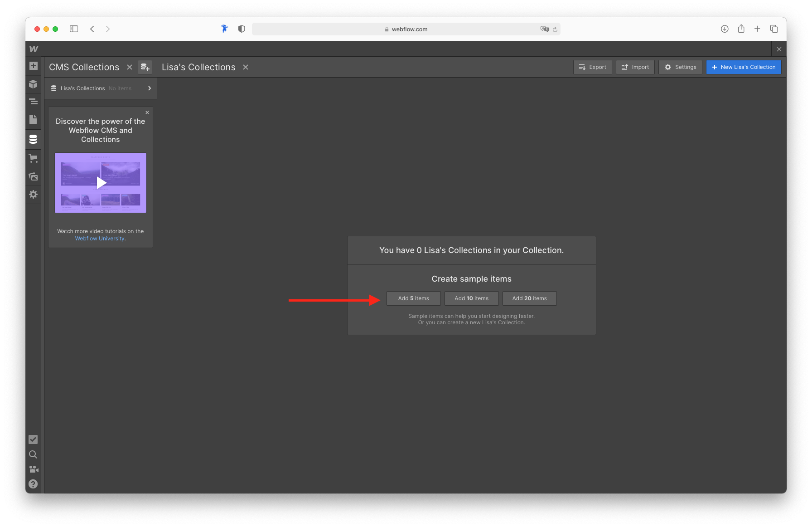Select the Lisa's Collections tab
This screenshot has width=812, height=527.
pyautogui.click(x=198, y=67)
